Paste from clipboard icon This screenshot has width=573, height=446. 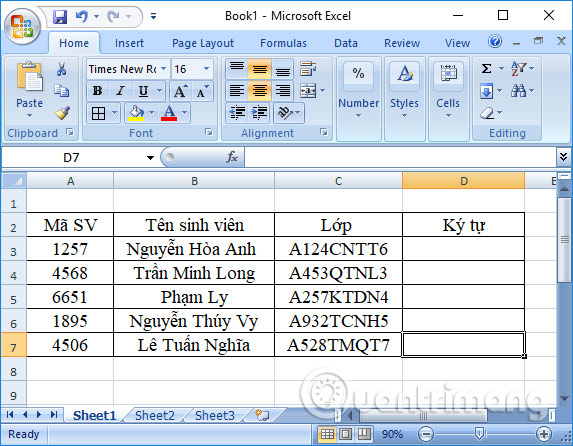29,77
